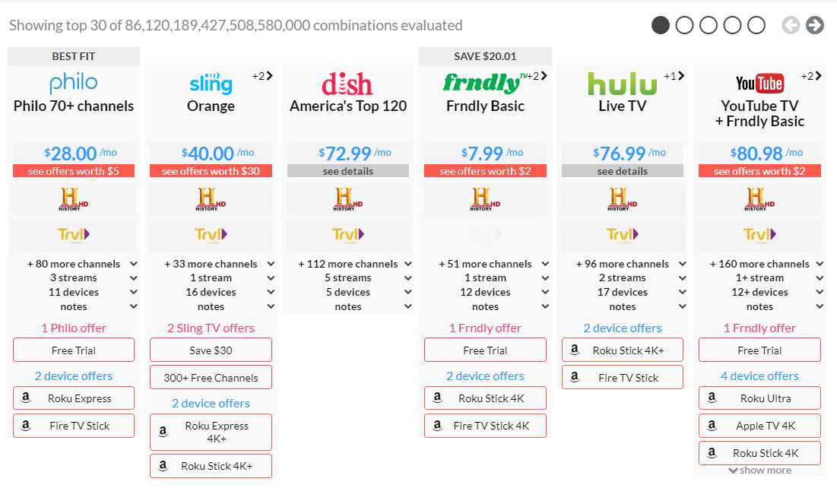This screenshot has width=837, height=504.
Task: Select the first pagination dot
Action: pos(660,25)
